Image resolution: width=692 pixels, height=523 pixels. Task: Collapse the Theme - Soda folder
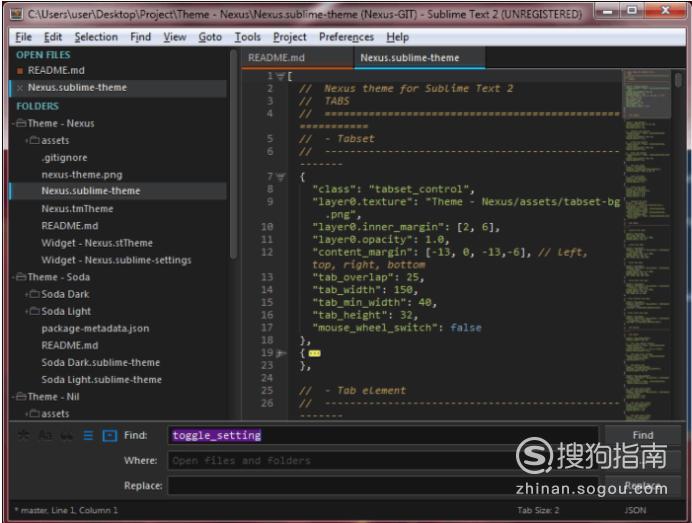20,277
